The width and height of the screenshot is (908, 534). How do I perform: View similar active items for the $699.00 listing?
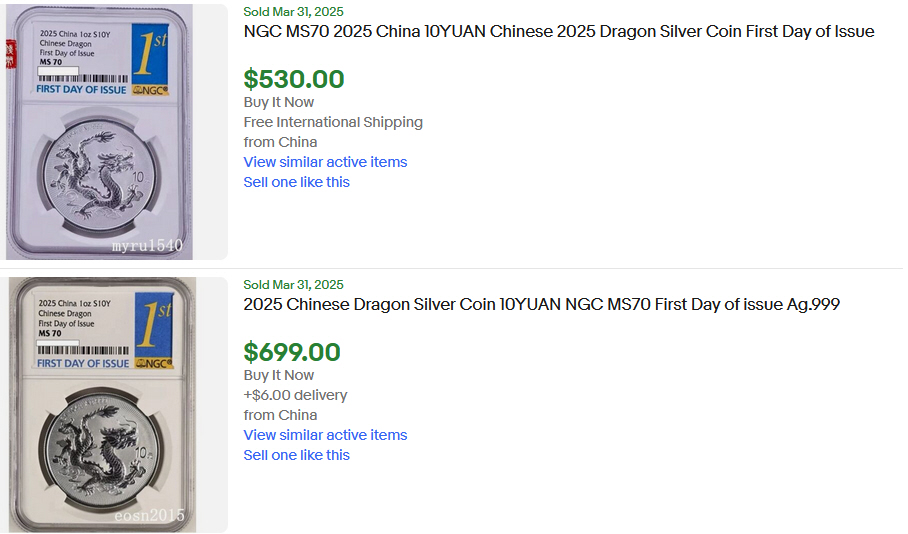click(x=325, y=435)
